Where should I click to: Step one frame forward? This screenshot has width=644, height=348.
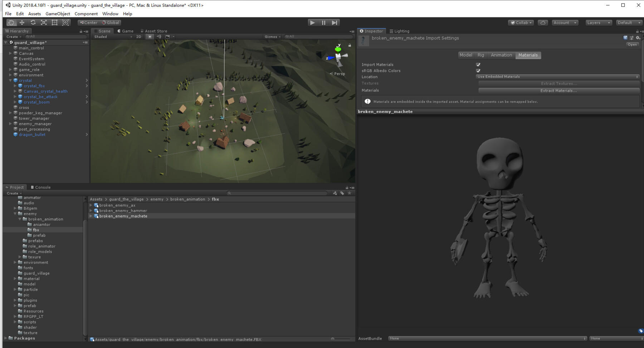334,23
